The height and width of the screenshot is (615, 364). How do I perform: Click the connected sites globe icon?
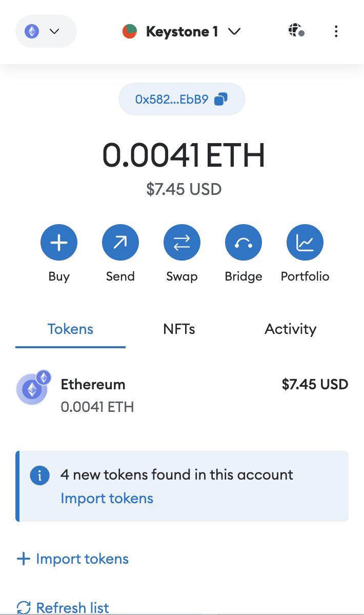point(296,31)
